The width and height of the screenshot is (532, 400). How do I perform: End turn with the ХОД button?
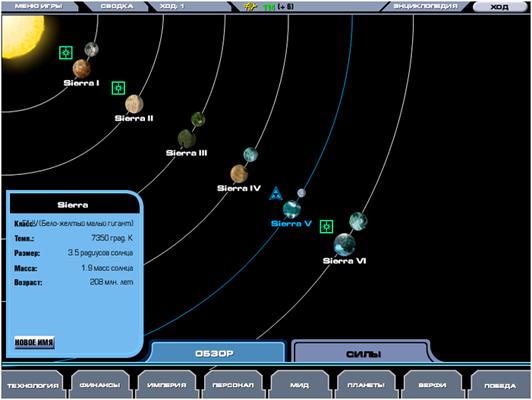[499, 7]
